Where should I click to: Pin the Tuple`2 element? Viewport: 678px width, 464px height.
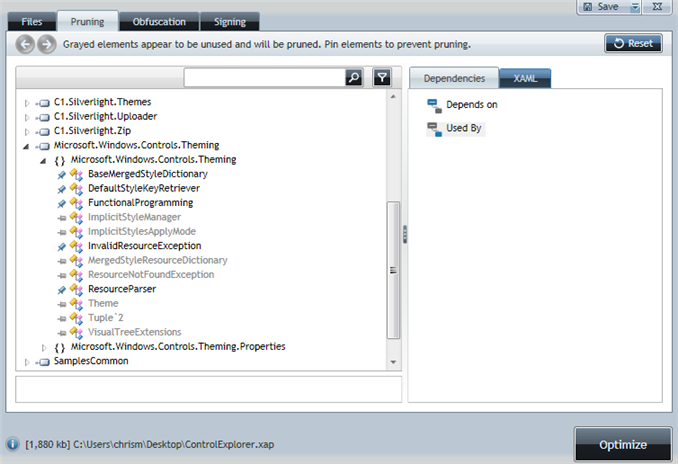coord(62,319)
